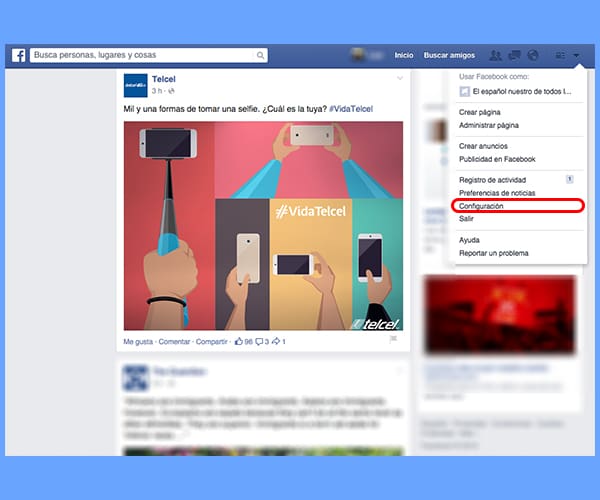
Task: Open Buscar amigos link
Action: point(449,55)
